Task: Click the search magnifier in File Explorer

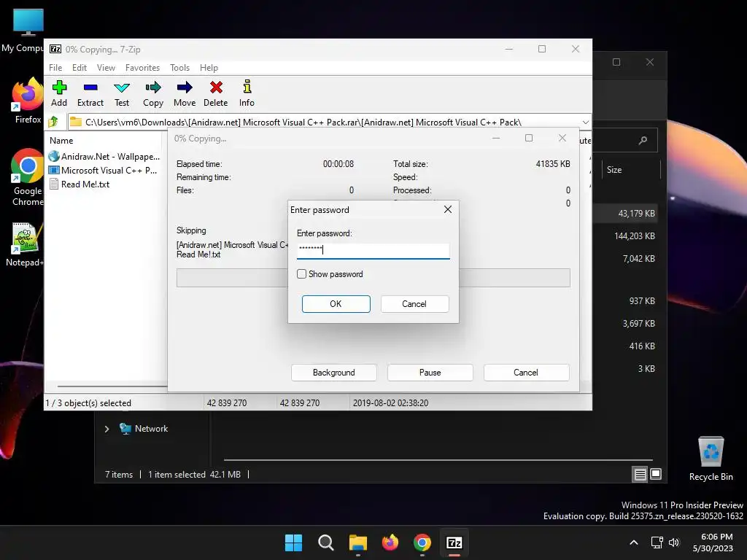Action: pyautogui.click(x=643, y=141)
